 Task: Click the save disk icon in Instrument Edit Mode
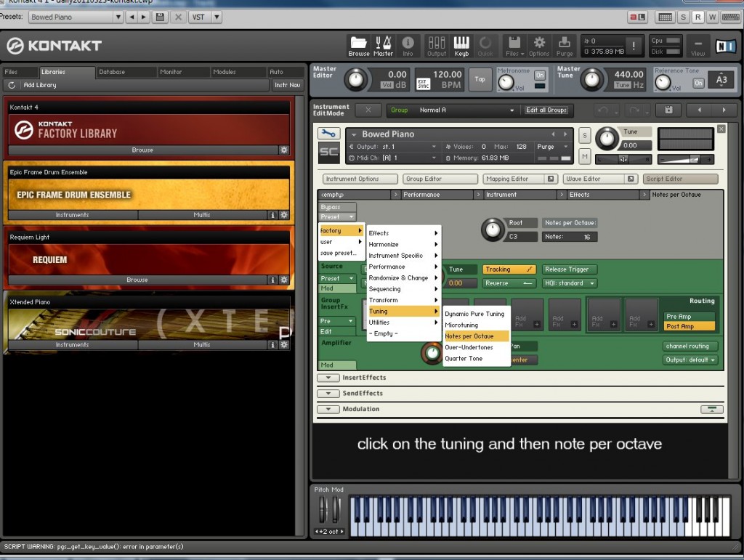click(x=668, y=110)
